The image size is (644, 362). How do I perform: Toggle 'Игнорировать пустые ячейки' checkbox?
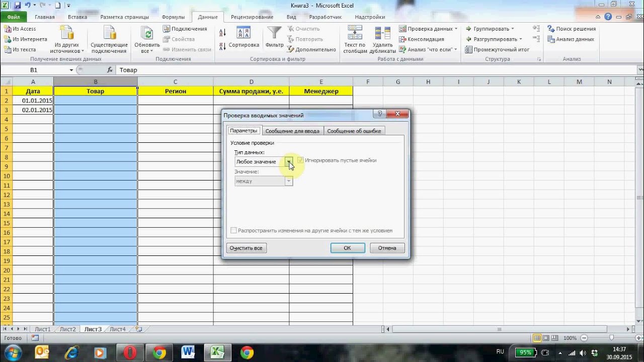point(301,160)
